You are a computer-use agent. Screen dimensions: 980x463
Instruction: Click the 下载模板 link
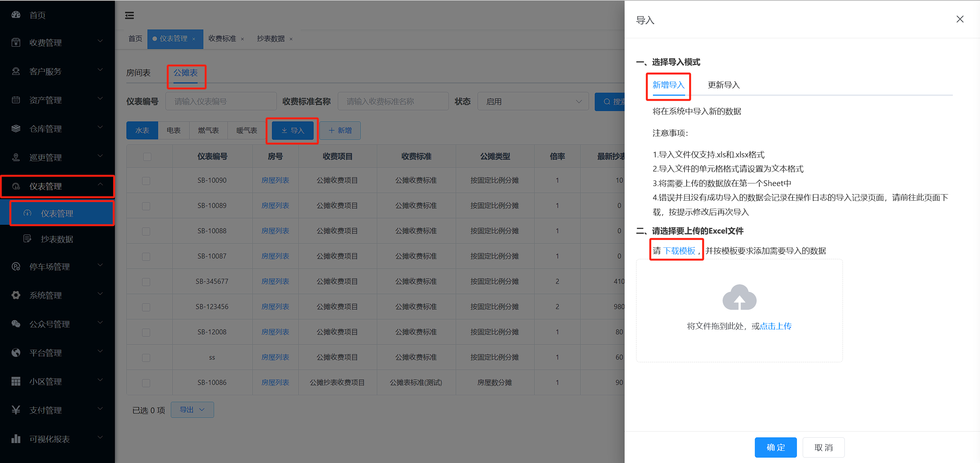point(679,251)
